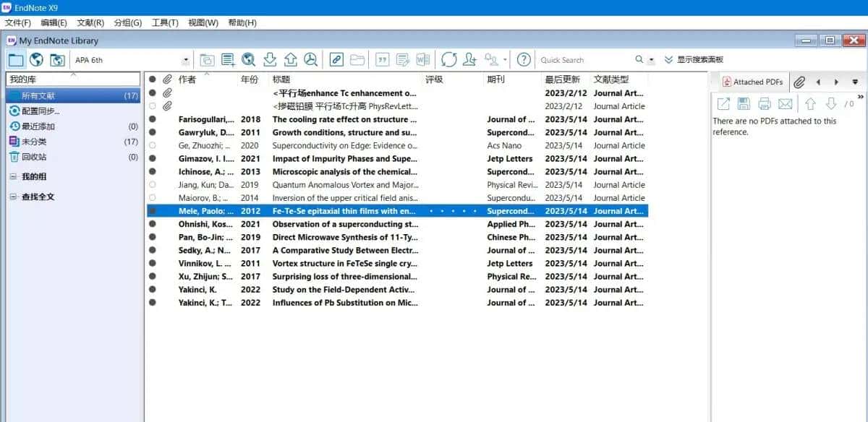Viewport: 868px width, 422px height.
Task: Open Help question mark icon
Action: (524, 60)
